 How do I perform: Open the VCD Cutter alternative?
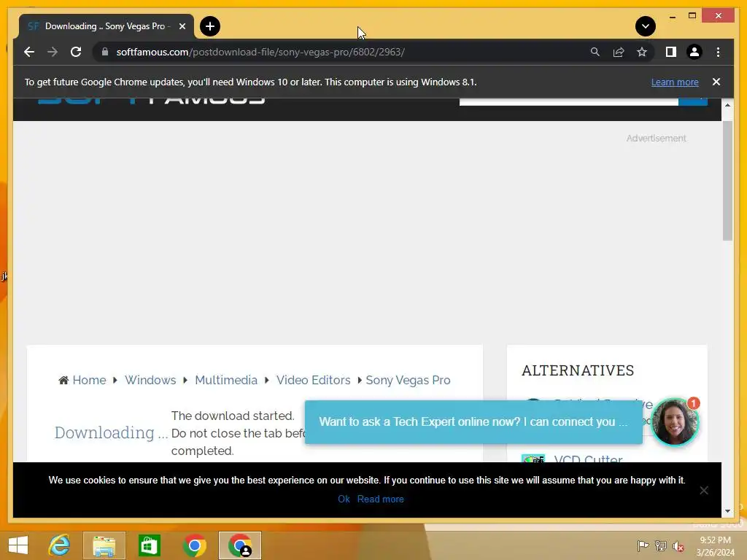(x=588, y=459)
